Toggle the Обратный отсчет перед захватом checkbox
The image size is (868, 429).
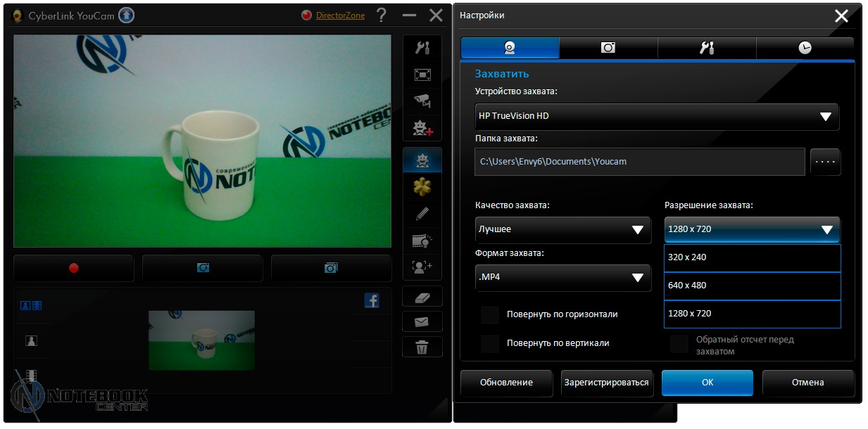[x=679, y=344]
